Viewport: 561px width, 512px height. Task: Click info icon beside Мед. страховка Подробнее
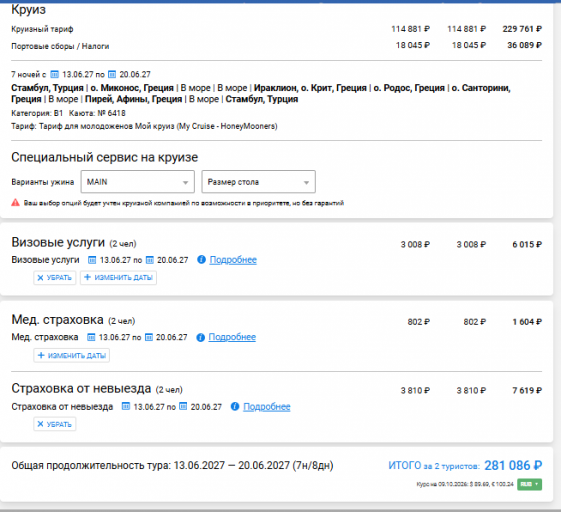coord(200,337)
